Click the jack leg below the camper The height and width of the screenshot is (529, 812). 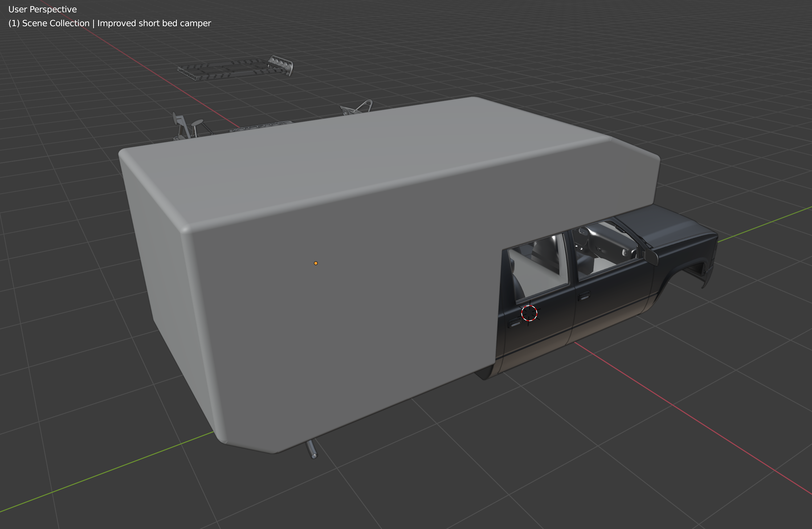(x=312, y=449)
